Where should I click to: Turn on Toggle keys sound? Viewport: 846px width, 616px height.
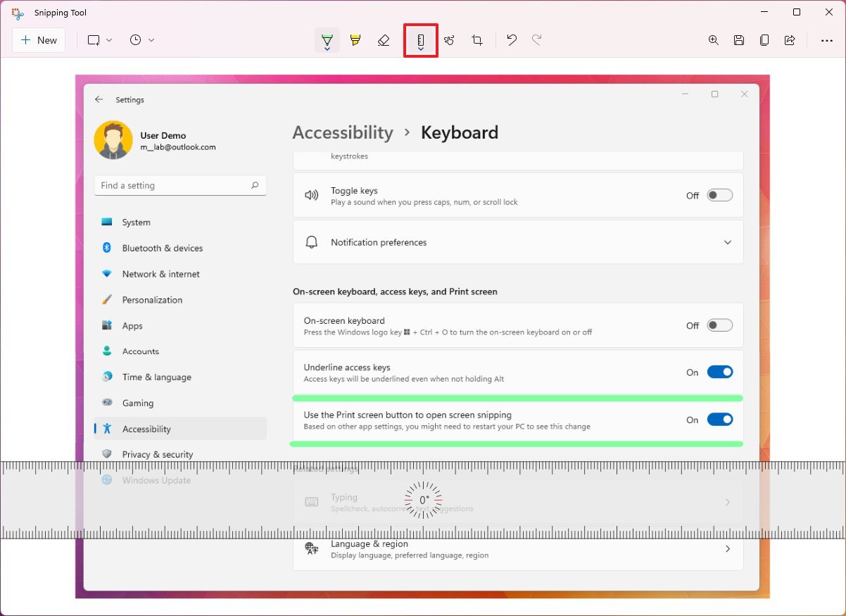(x=719, y=195)
